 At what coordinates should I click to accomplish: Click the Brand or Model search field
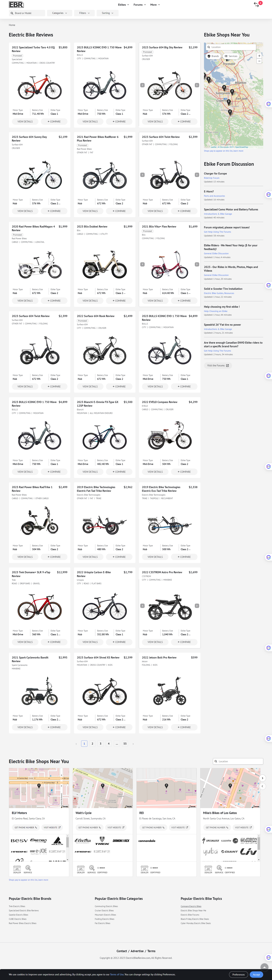27,13
